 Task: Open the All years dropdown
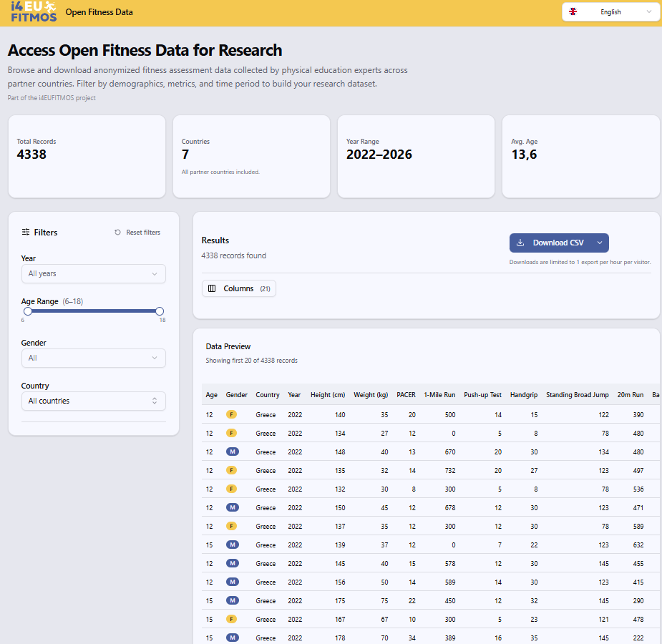[x=93, y=274]
